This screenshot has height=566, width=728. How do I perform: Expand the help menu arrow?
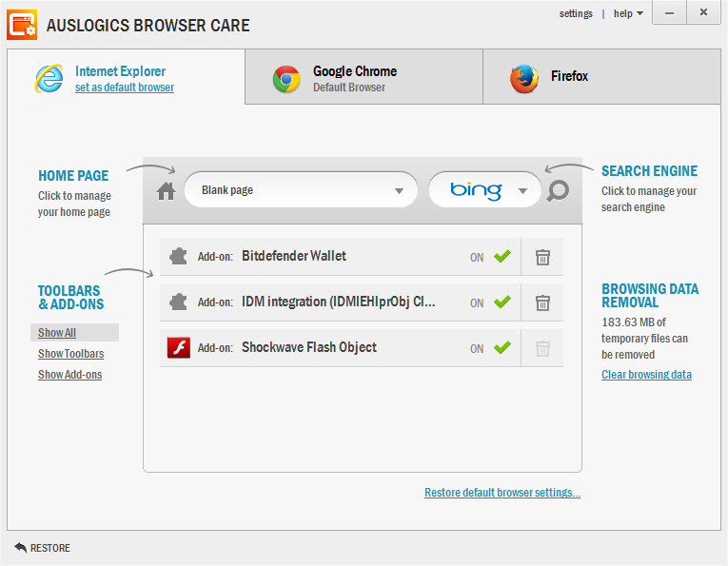coord(639,13)
